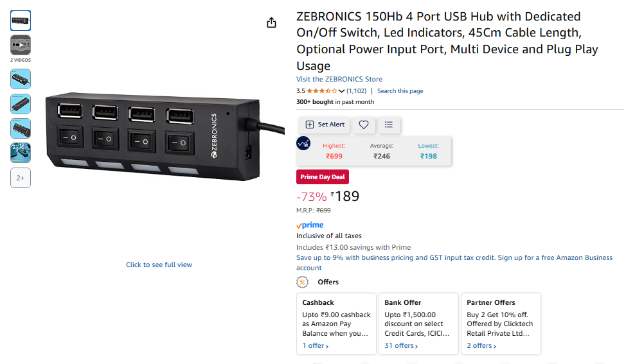
Task: Expand the ratings dropdown chevron
Action: pos(342,91)
